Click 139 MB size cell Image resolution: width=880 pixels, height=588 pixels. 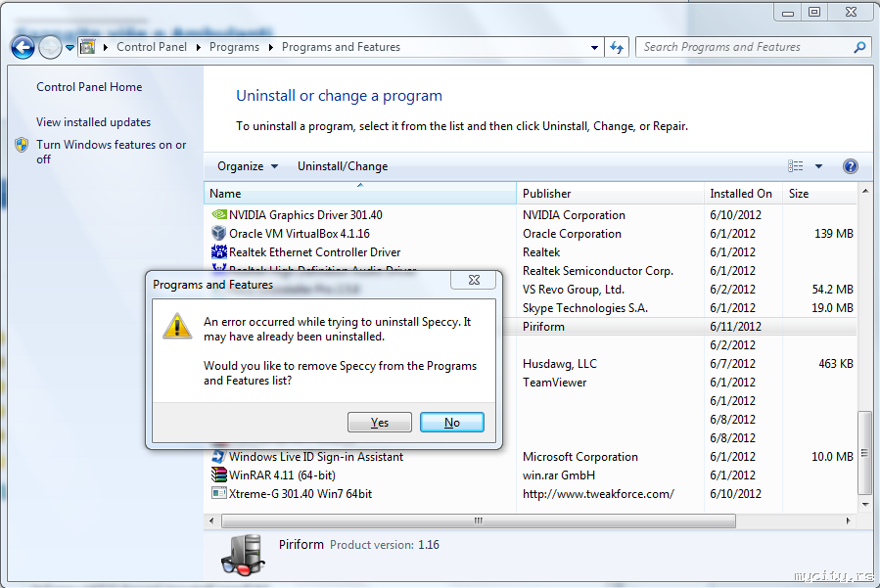(x=833, y=234)
